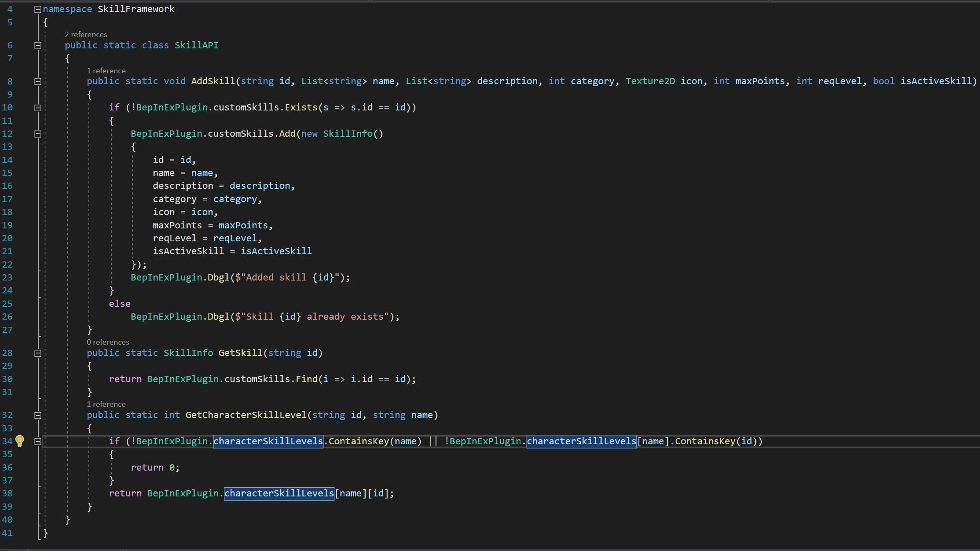The height and width of the screenshot is (551, 980).
Task: Click highlighted characterSkillLevels on line 38
Action: [x=279, y=493]
